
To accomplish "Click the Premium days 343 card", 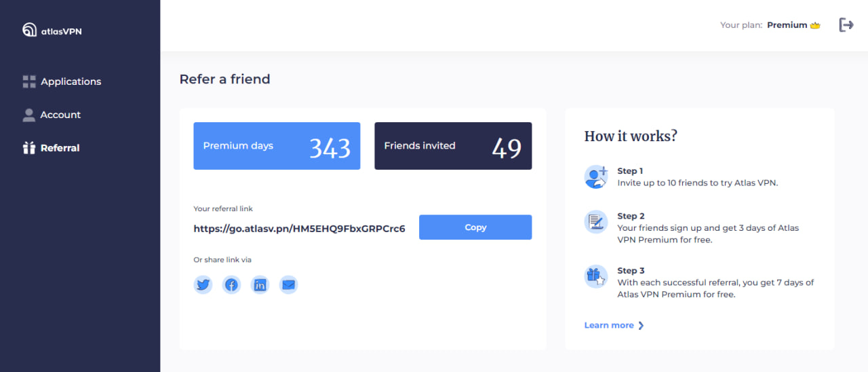I will click(x=277, y=146).
